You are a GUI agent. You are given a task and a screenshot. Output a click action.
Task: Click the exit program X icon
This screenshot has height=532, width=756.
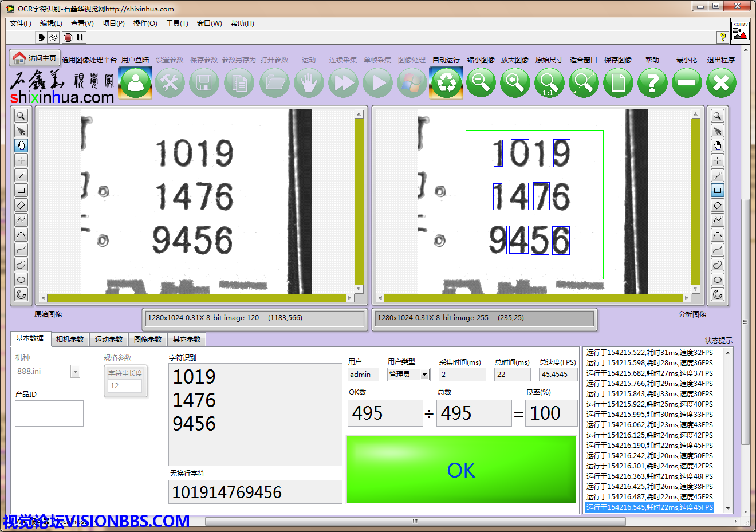click(x=721, y=83)
